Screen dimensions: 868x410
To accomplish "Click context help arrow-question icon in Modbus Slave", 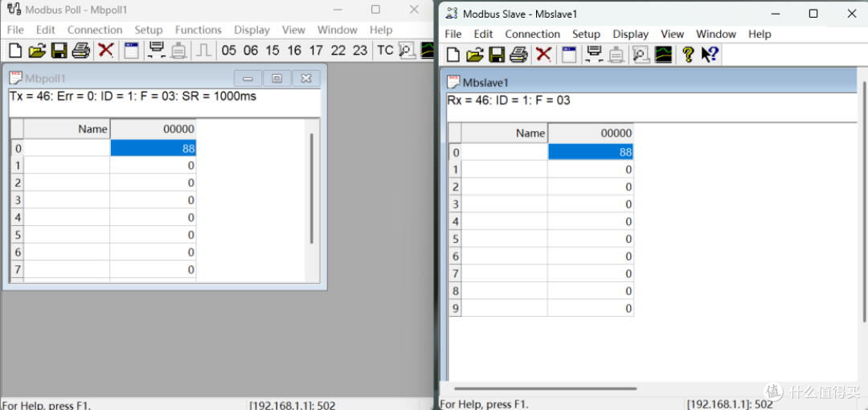I will click(710, 55).
